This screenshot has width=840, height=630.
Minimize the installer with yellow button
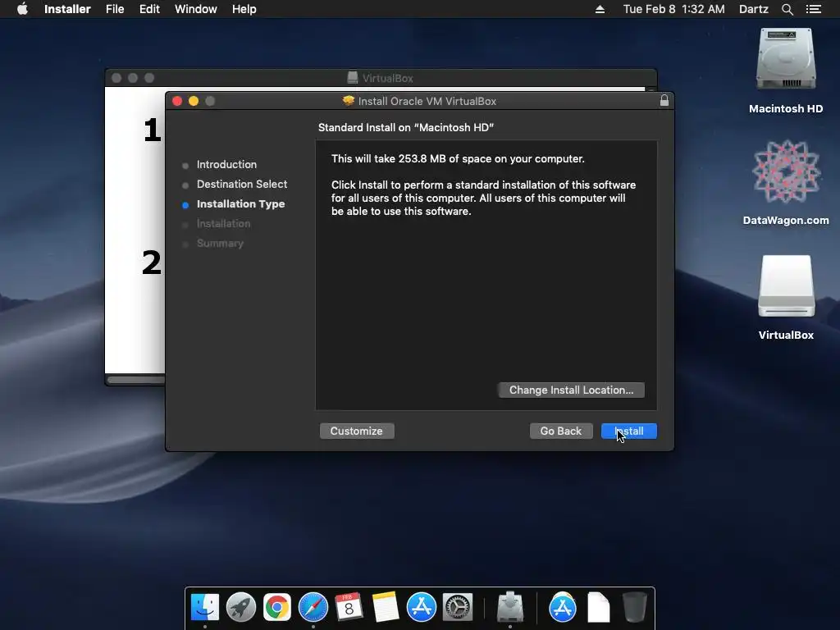click(x=194, y=101)
